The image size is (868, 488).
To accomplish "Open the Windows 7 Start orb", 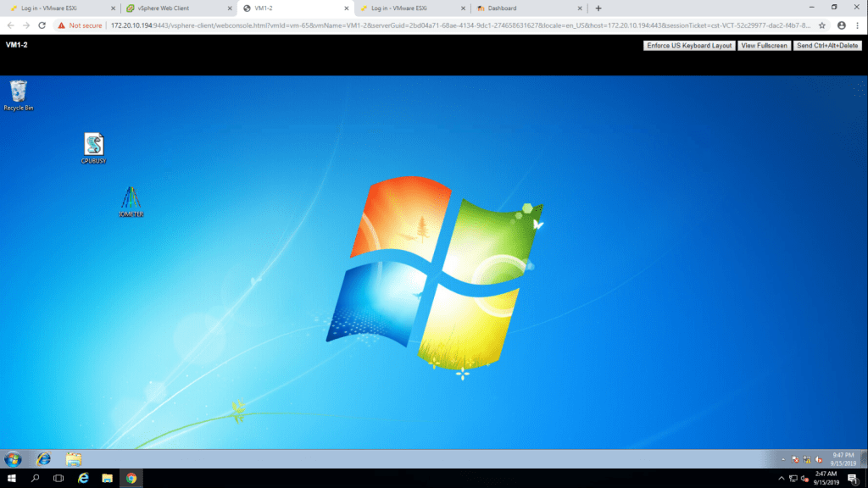I will (14, 459).
